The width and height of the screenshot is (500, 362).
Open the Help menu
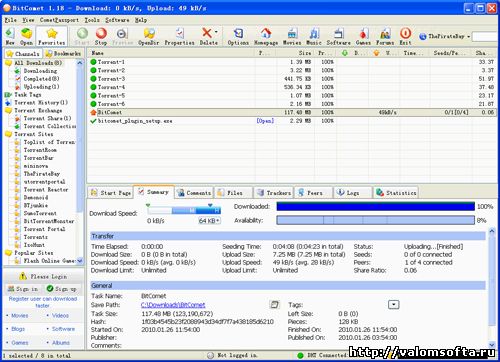click(141, 20)
